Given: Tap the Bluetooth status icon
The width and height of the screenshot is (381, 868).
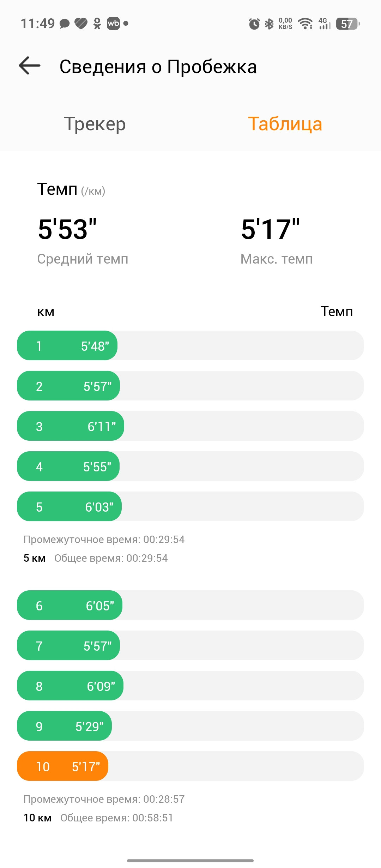Looking at the screenshot, I should click(269, 24).
